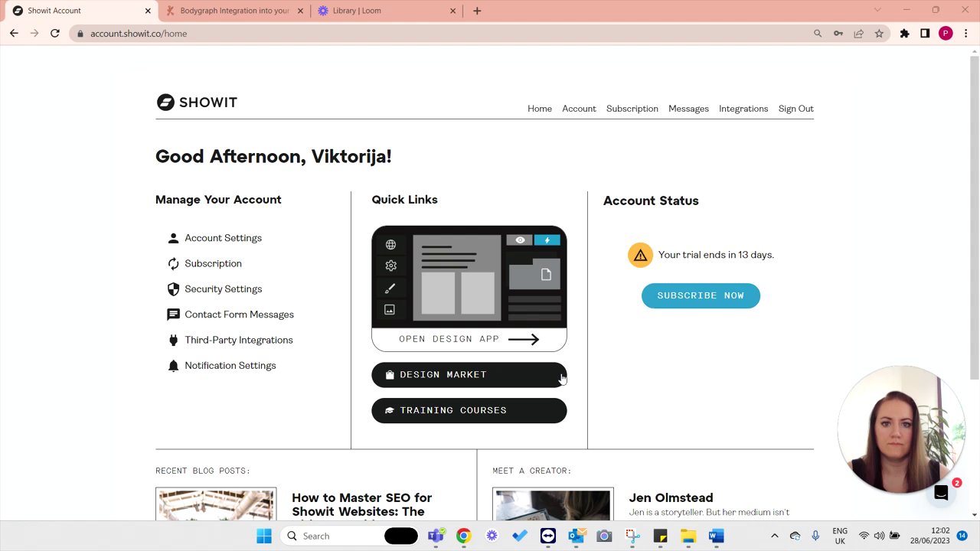
Task: Click the browser back arrow
Action: pos(14,34)
